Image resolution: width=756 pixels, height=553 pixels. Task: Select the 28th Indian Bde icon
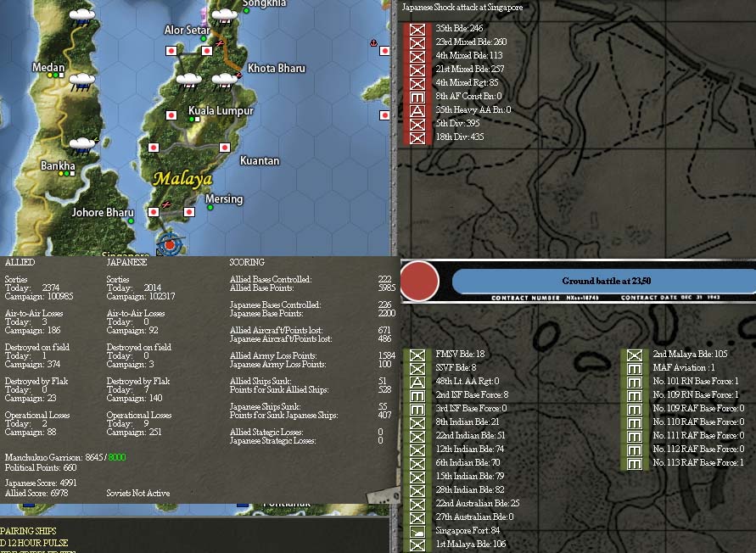pos(417,490)
